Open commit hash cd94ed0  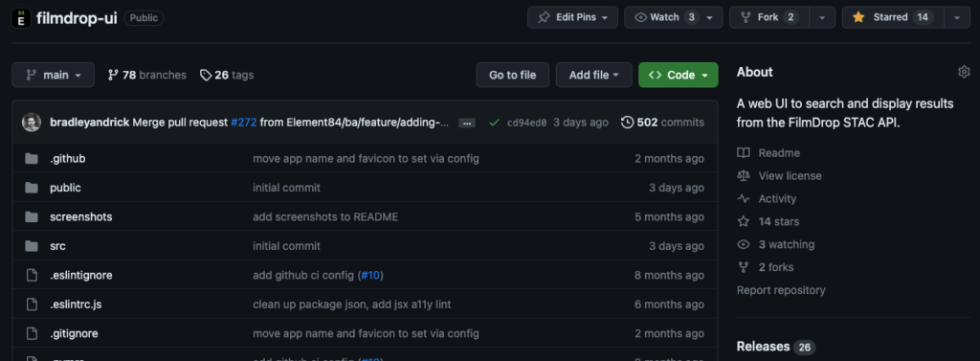coord(527,123)
